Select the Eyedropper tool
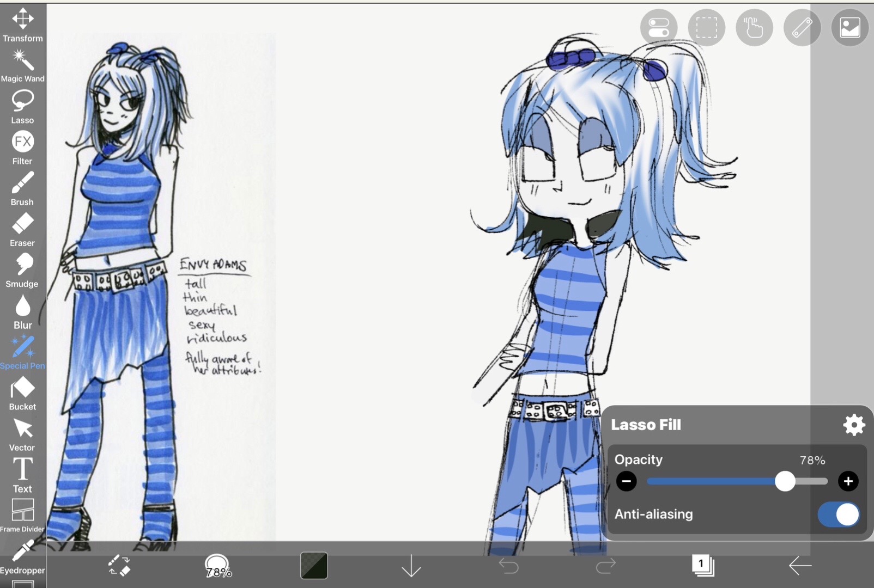 point(22,556)
